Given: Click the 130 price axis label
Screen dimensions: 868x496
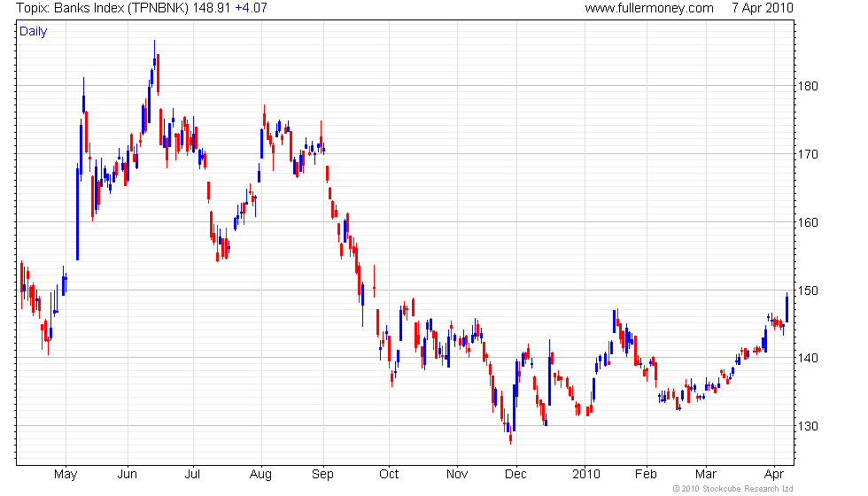Looking at the screenshot, I should pyautogui.click(x=807, y=426).
